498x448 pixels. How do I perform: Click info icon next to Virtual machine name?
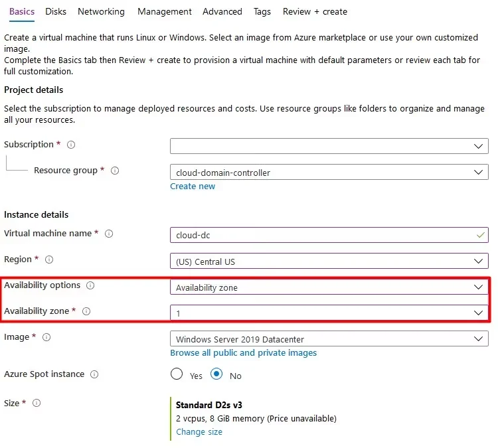109,234
